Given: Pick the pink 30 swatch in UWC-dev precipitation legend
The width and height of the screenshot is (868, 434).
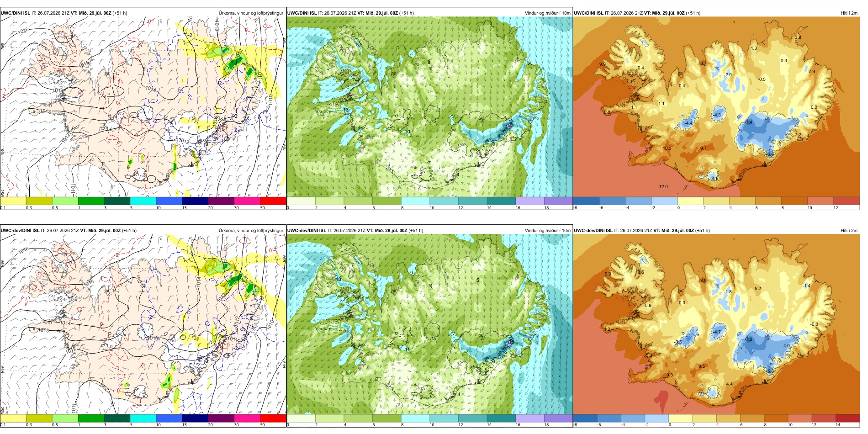Looking at the screenshot, I should click(x=247, y=418).
